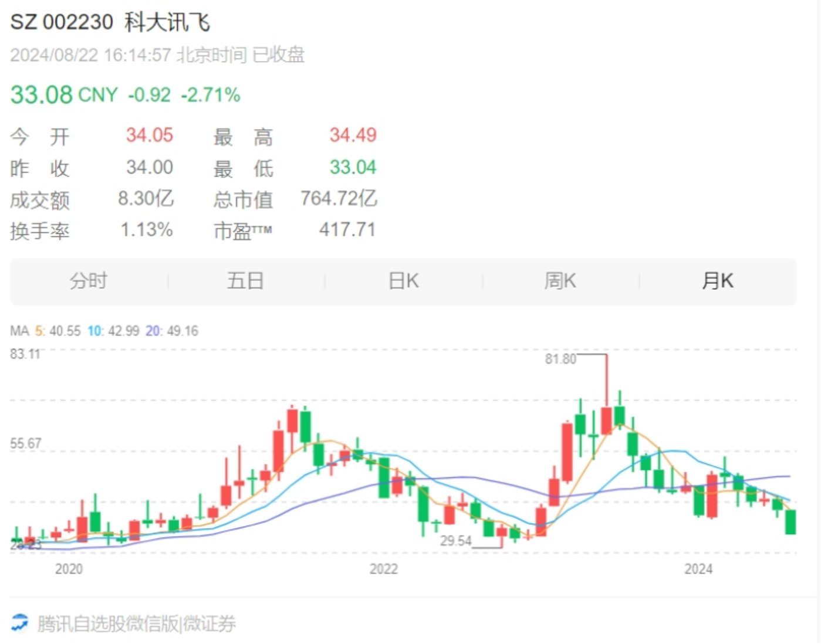
Task: Click the 2024 label on the time axis
Action: click(x=698, y=569)
